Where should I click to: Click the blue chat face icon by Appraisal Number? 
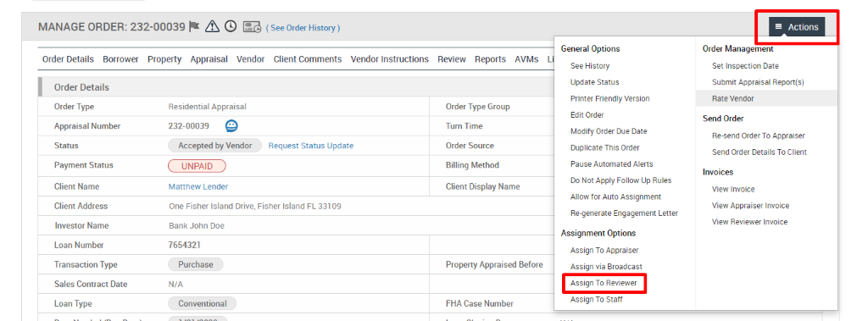pos(231,126)
